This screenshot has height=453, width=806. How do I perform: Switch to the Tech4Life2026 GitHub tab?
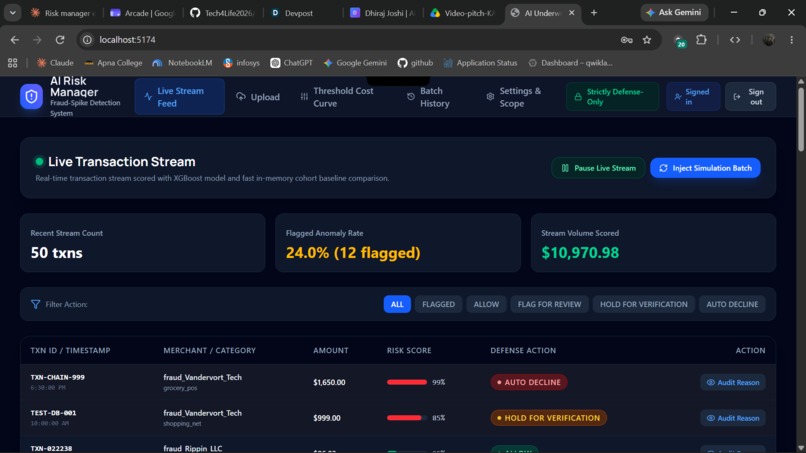(223, 13)
